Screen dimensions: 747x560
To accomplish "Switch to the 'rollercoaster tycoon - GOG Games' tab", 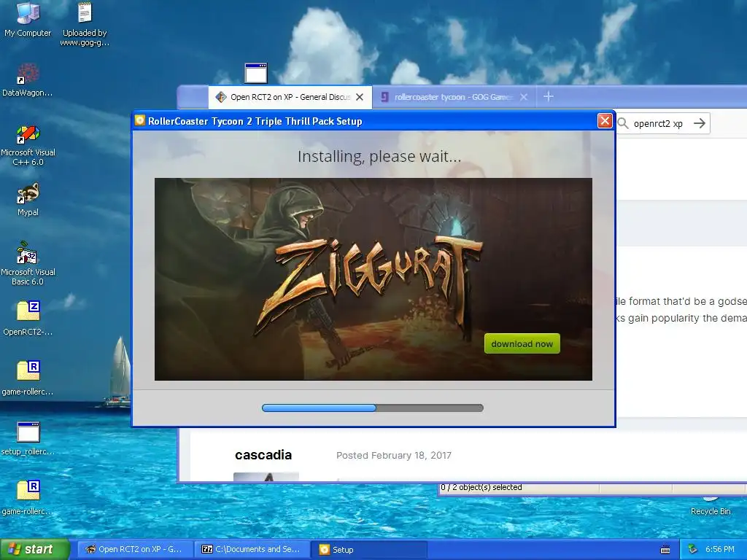I will (x=454, y=97).
